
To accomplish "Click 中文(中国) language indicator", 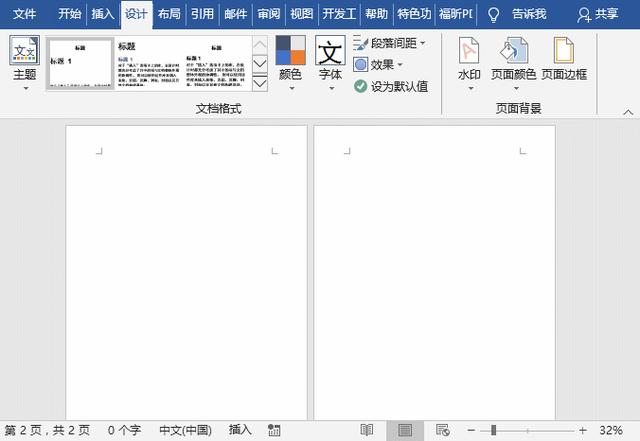I will (185, 430).
